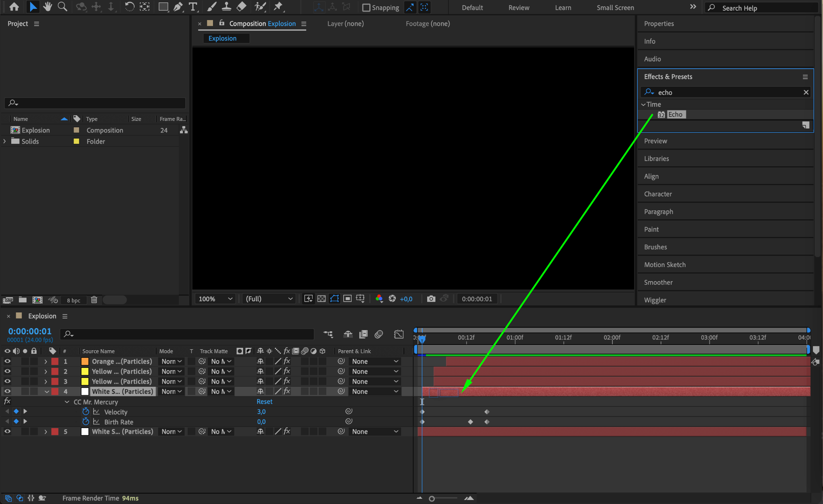Collapse the CC Mr. Mercury effect

coord(67,402)
